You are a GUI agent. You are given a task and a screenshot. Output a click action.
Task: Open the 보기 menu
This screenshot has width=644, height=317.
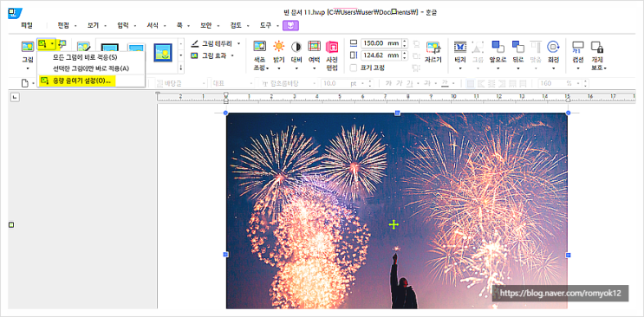point(93,25)
